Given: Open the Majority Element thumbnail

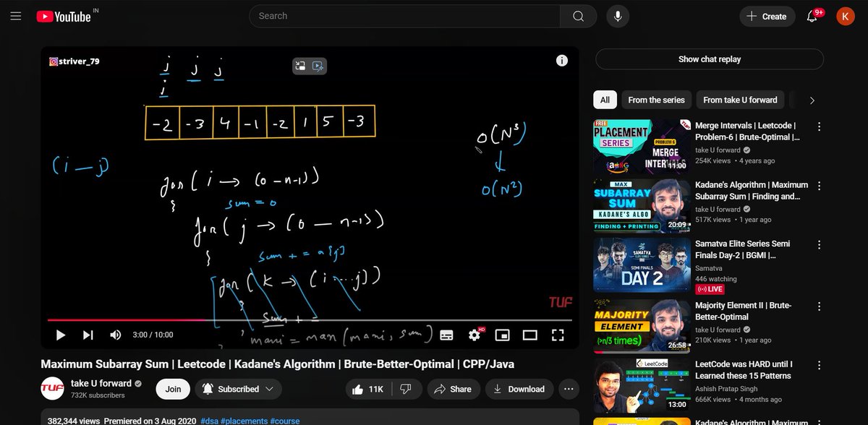Looking at the screenshot, I should pyautogui.click(x=641, y=325).
